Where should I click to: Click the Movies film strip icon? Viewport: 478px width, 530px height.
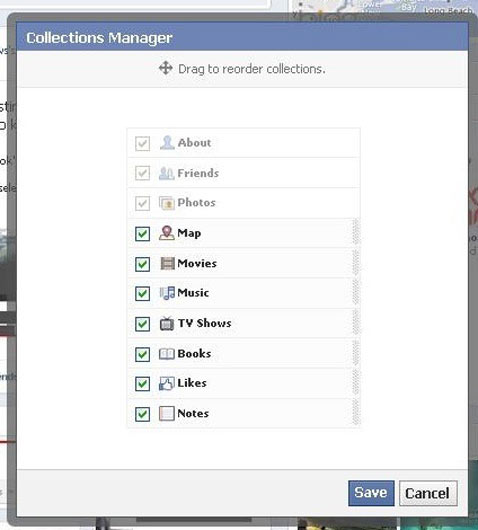tap(167, 264)
